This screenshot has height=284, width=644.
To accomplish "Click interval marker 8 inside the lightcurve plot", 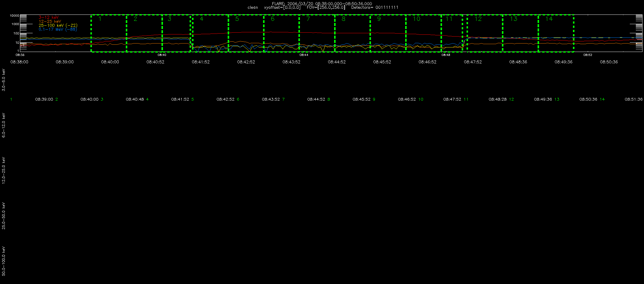I will pyautogui.click(x=343, y=19).
